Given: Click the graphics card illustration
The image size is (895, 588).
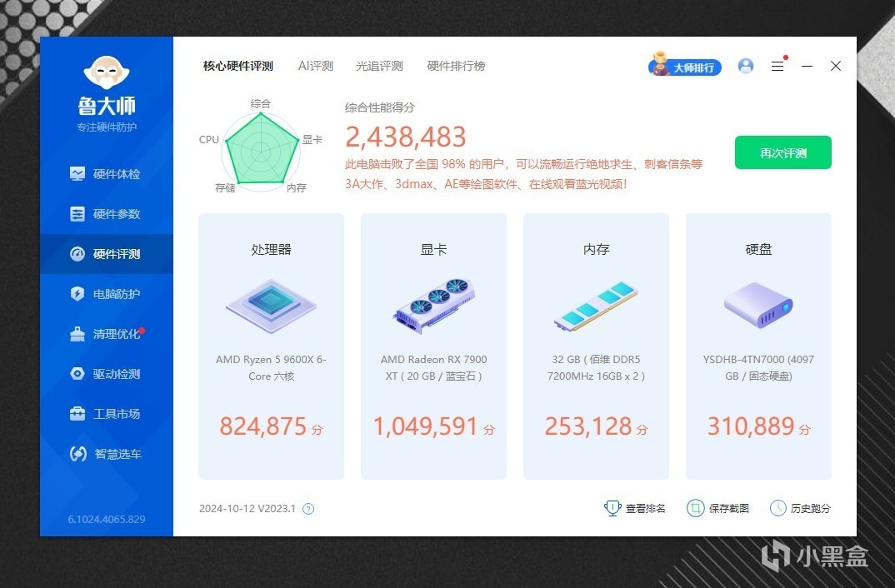Looking at the screenshot, I should pyautogui.click(x=434, y=306).
